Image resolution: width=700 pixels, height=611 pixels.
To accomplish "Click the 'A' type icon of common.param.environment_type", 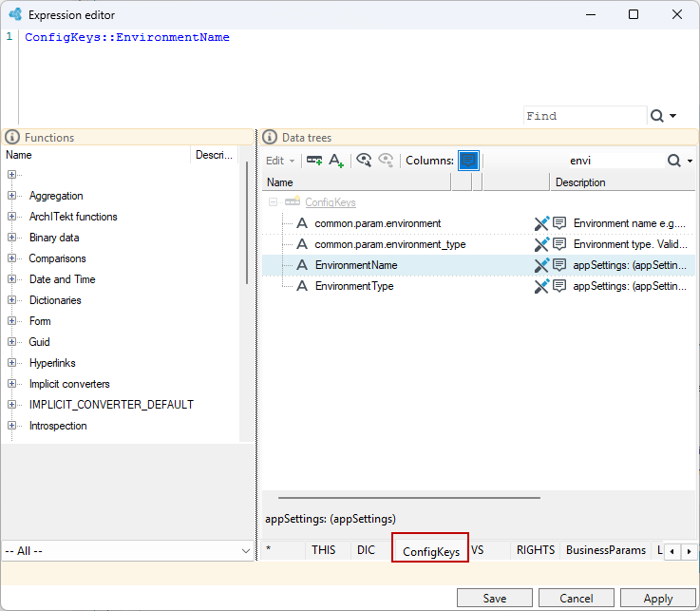I will coord(302,244).
